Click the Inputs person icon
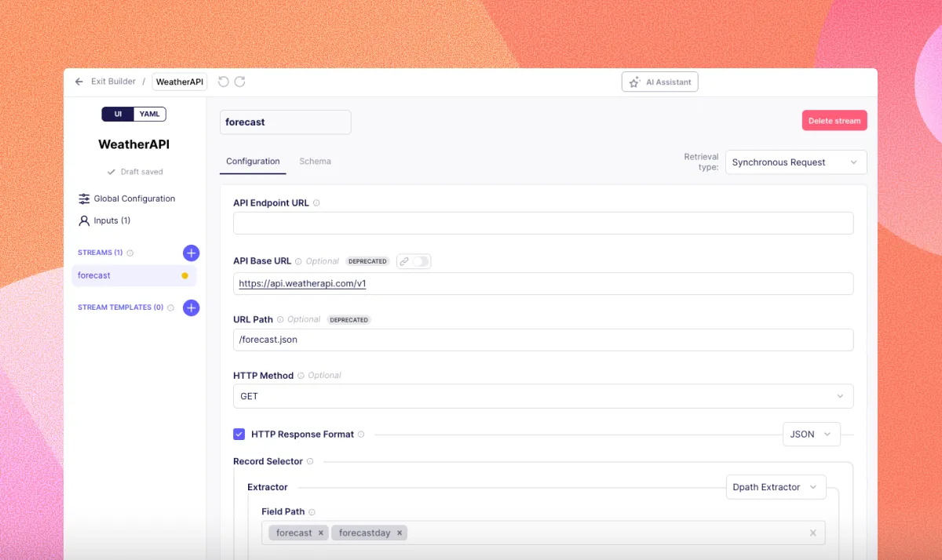The width and height of the screenshot is (942, 560). [x=84, y=220]
